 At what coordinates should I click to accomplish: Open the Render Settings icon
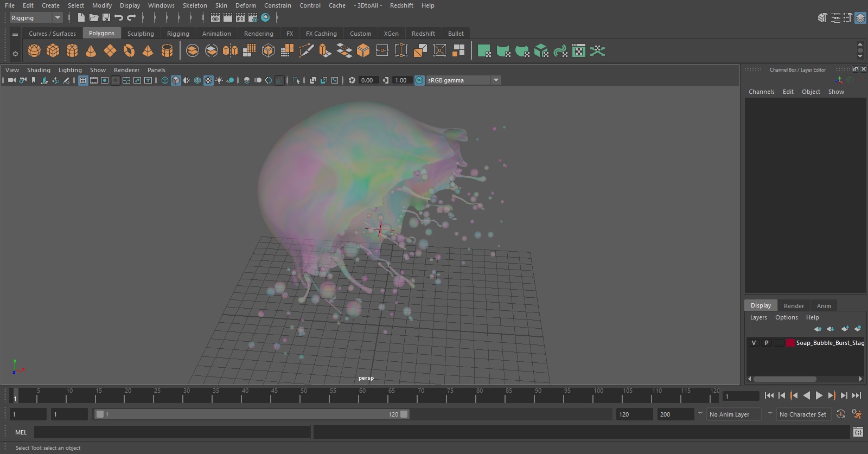point(253,18)
